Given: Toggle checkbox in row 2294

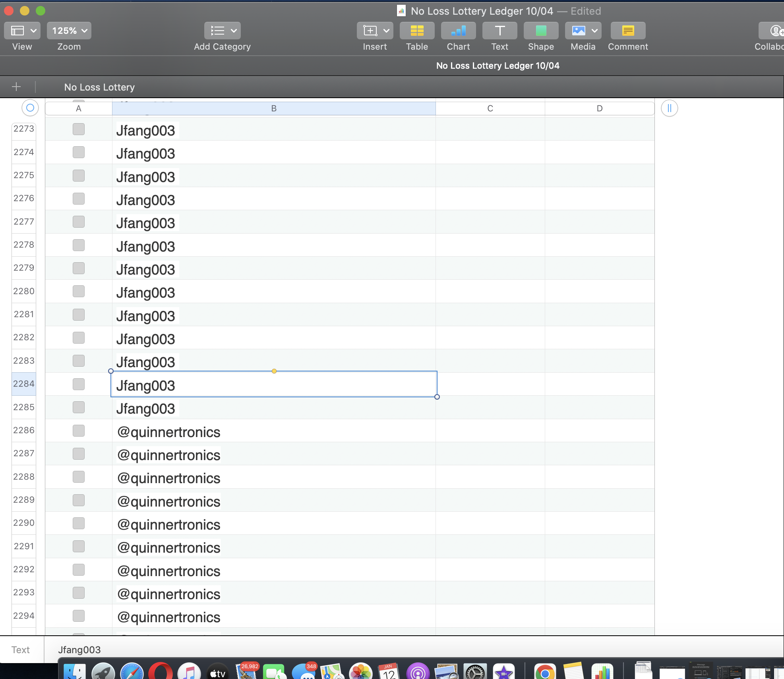Looking at the screenshot, I should pyautogui.click(x=79, y=616).
